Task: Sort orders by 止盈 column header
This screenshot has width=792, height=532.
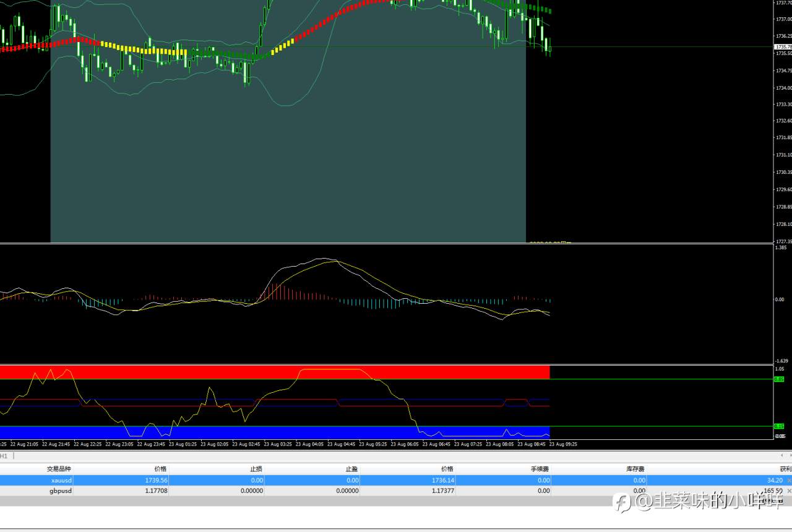Action: click(x=352, y=469)
